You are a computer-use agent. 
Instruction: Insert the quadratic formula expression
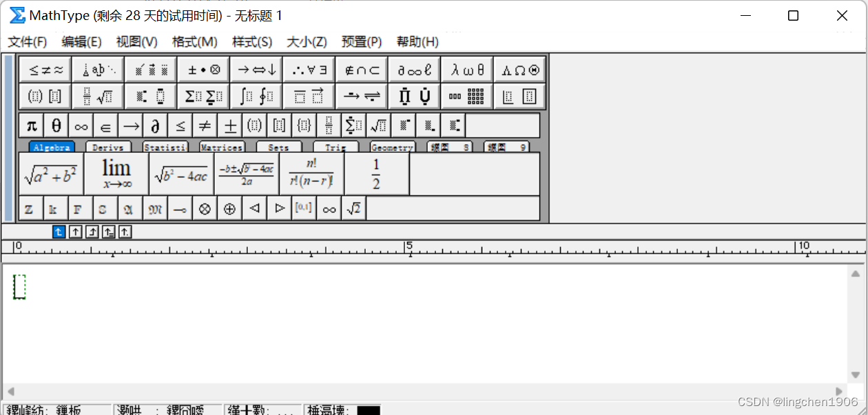point(247,174)
